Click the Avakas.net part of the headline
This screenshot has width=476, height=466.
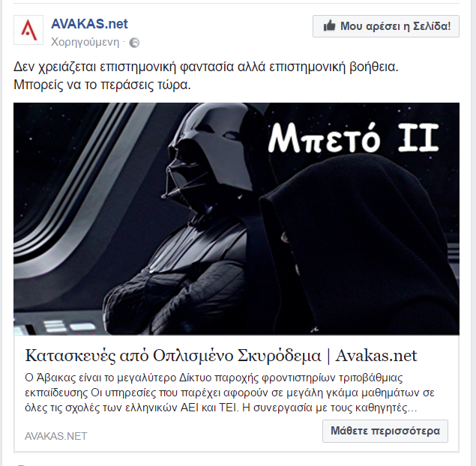tap(376, 355)
